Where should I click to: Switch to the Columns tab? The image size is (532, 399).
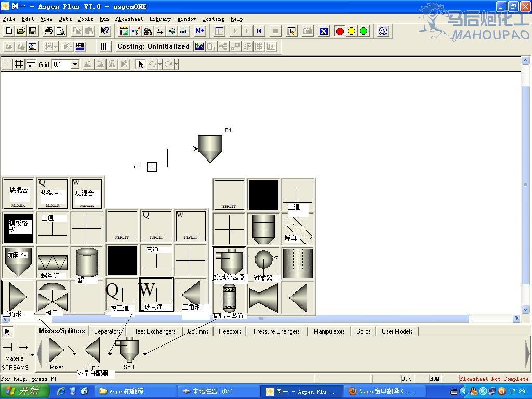click(198, 331)
